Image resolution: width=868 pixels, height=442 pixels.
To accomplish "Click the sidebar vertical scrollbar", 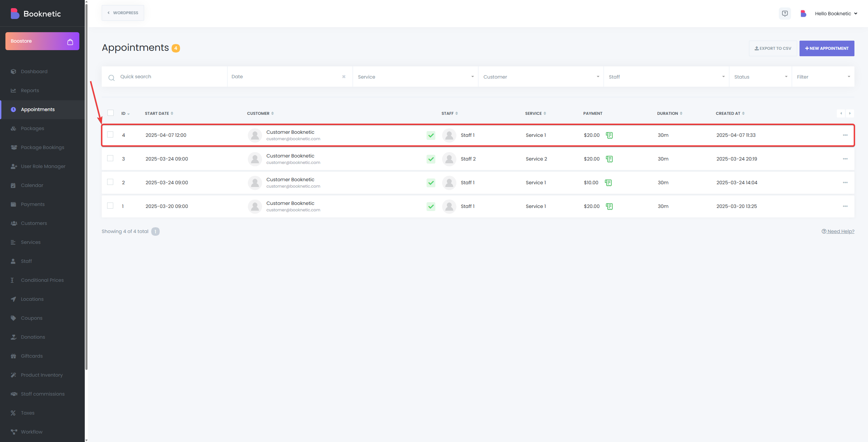I will (x=86, y=186).
